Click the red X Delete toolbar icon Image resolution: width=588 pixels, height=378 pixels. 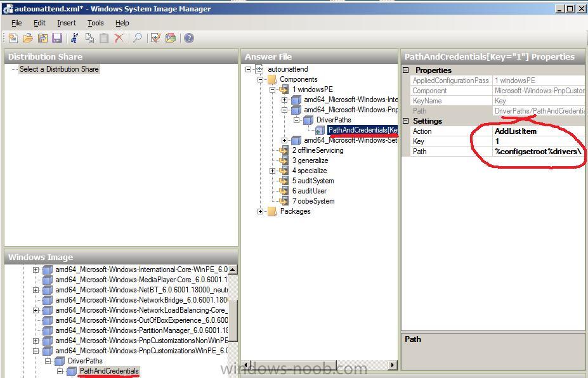[x=119, y=38]
